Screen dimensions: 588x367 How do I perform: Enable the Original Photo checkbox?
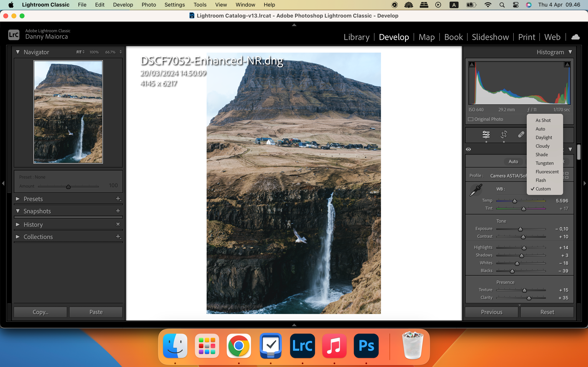tap(470, 119)
